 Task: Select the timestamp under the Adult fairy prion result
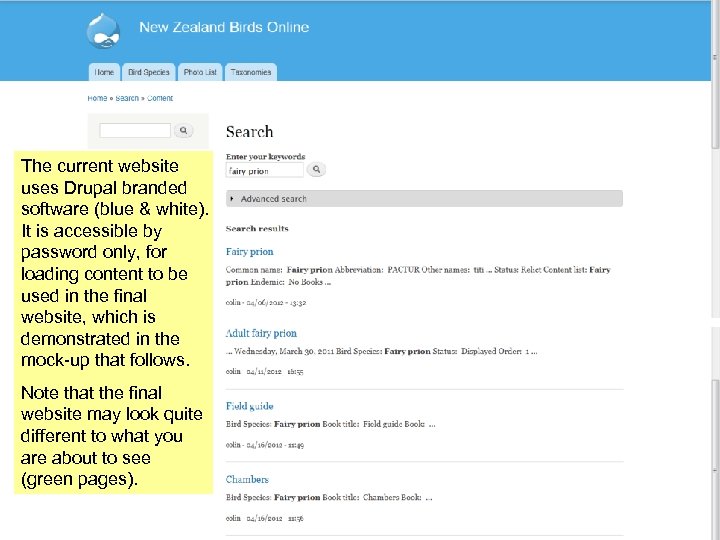(264, 371)
